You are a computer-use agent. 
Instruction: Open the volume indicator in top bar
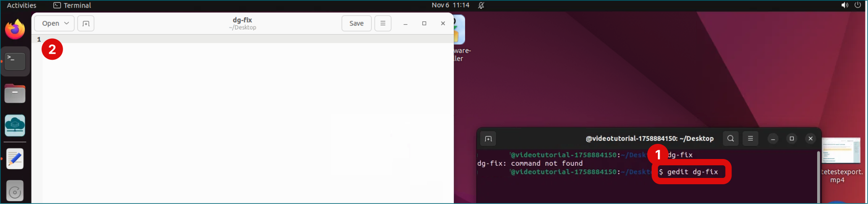coord(844,5)
